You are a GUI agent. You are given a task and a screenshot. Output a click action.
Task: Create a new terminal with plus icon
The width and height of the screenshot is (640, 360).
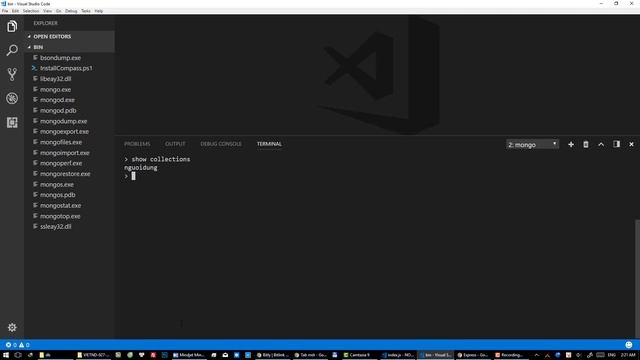click(x=571, y=144)
